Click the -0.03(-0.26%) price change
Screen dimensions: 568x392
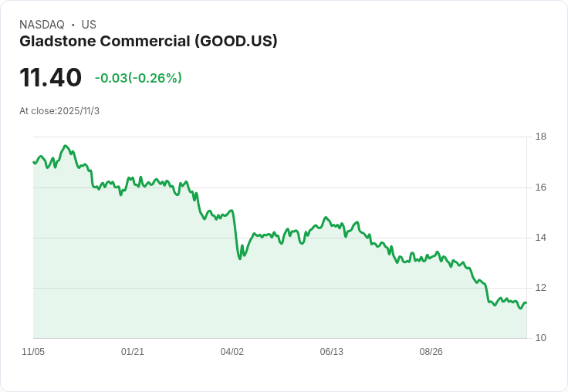[x=138, y=78]
